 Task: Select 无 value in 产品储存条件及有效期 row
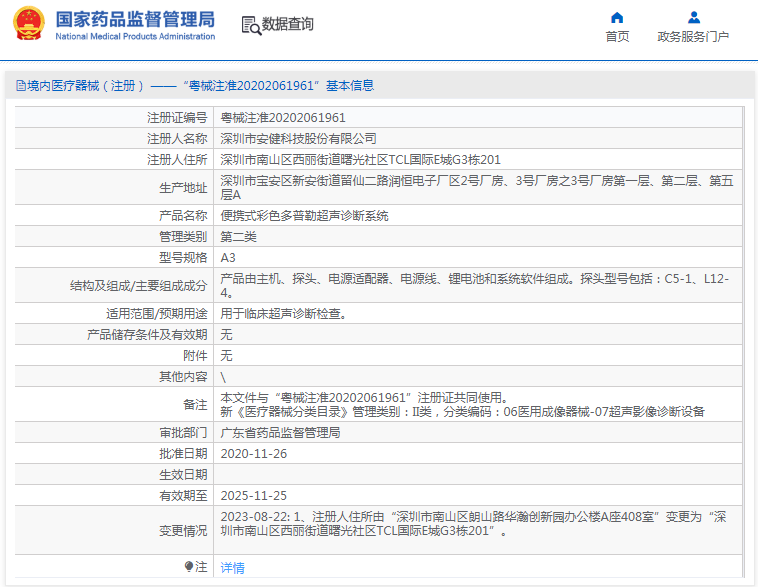(226, 335)
